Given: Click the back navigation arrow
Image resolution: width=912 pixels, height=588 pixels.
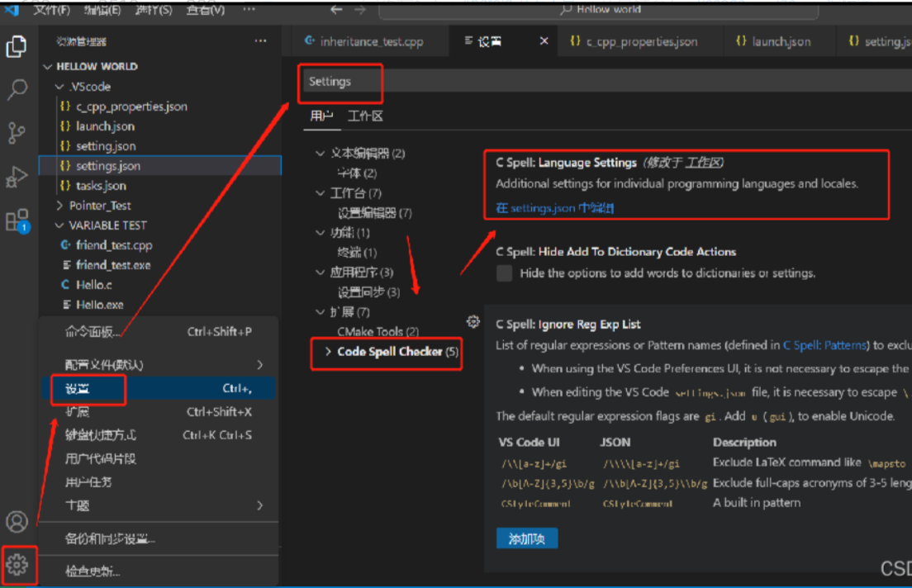Looking at the screenshot, I should click(335, 10).
